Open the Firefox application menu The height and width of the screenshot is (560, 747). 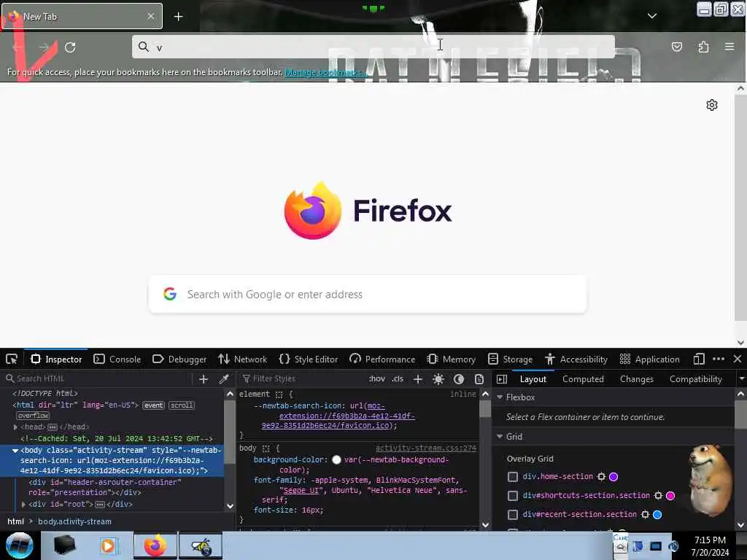point(729,47)
